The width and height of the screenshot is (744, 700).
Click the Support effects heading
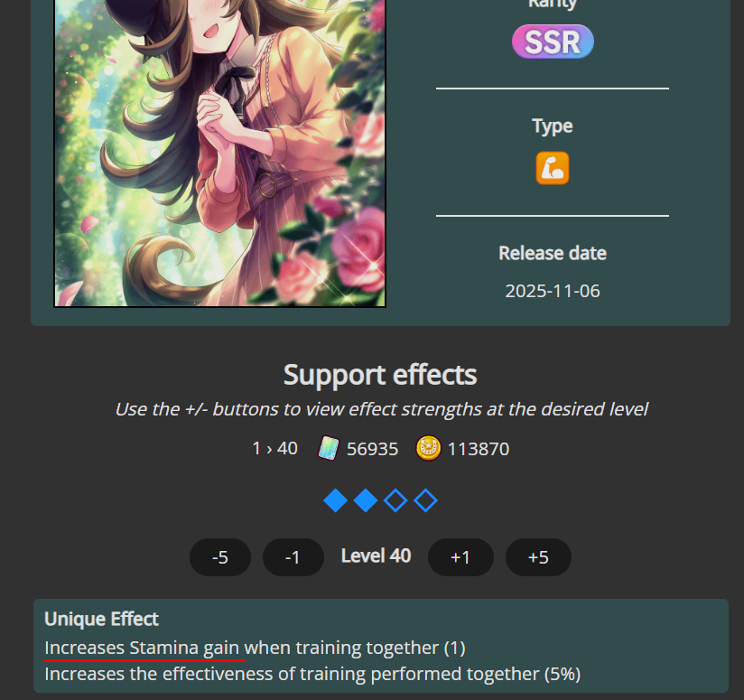pos(380,375)
